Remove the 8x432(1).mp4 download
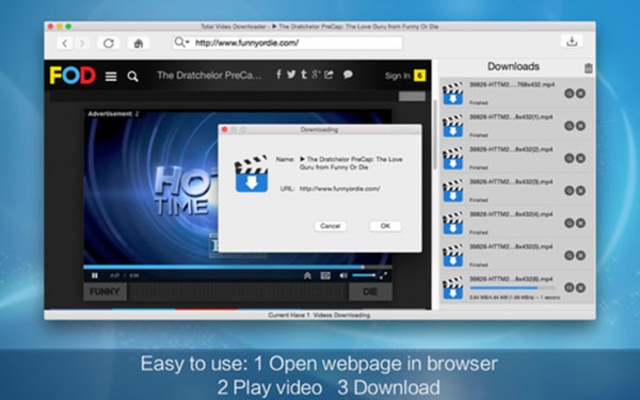The image size is (640, 400). click(x=580, y=126)
